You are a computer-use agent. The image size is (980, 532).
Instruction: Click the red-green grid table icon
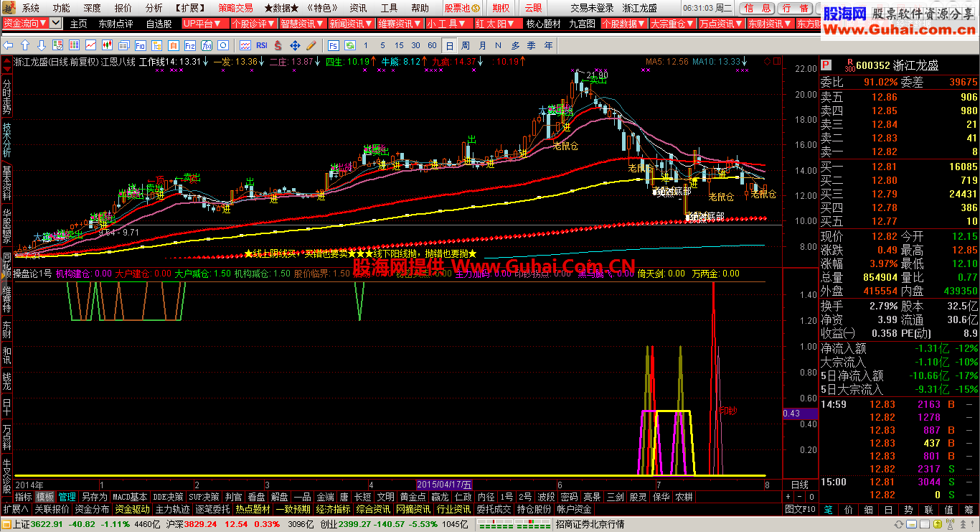click(74, 45)
